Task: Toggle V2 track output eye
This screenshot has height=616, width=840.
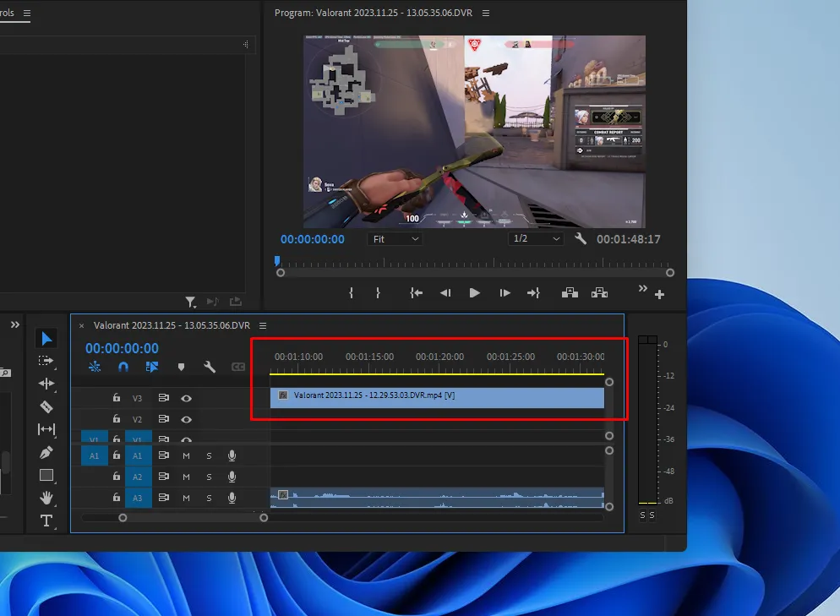Action: pos(187,419)
